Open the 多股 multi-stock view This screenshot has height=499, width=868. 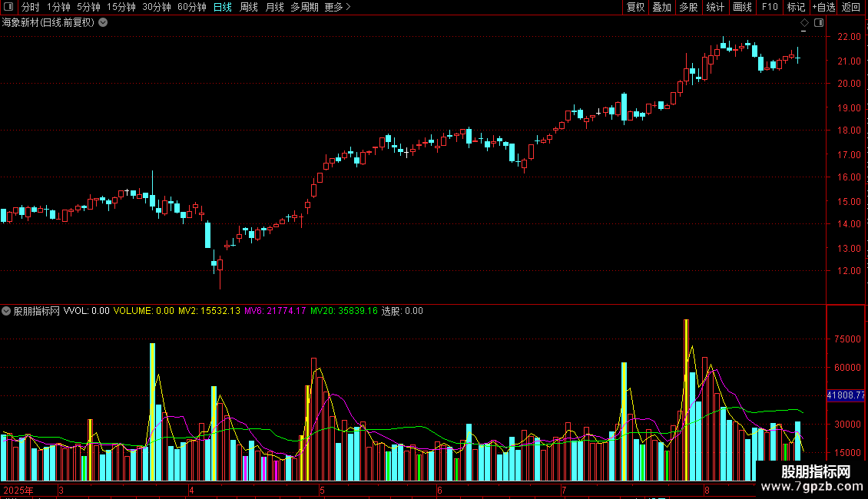tap(688, 7)
